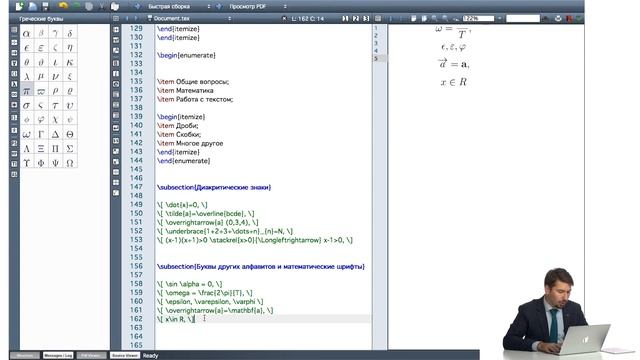The image size is (640, 360).
Task: Toggle the Pdf Viewer panel
Action: tap(91, 356)
